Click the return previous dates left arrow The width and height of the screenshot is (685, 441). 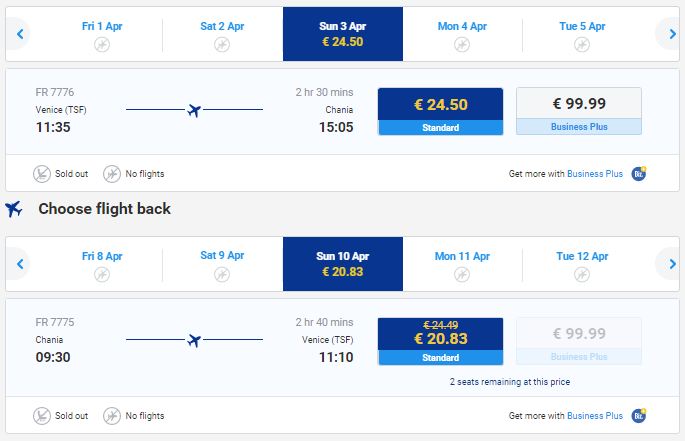19,264
